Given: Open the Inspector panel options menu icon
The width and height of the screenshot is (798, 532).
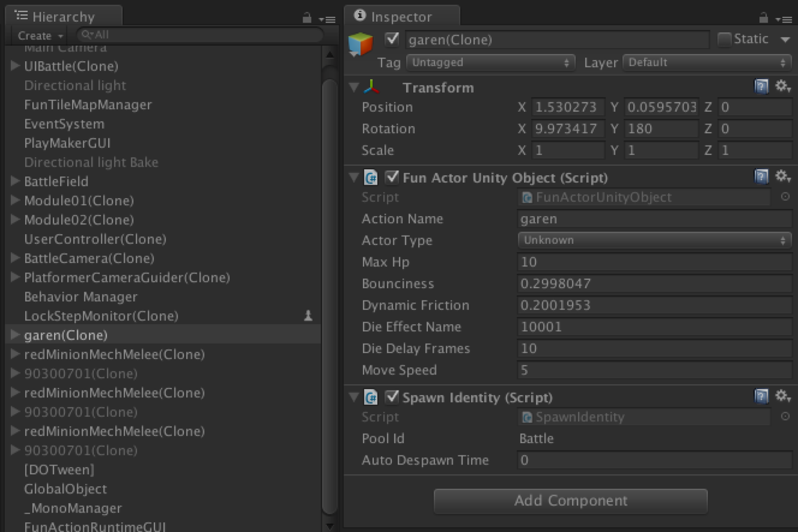Looking at the screenshot, I should coord(785,19).
